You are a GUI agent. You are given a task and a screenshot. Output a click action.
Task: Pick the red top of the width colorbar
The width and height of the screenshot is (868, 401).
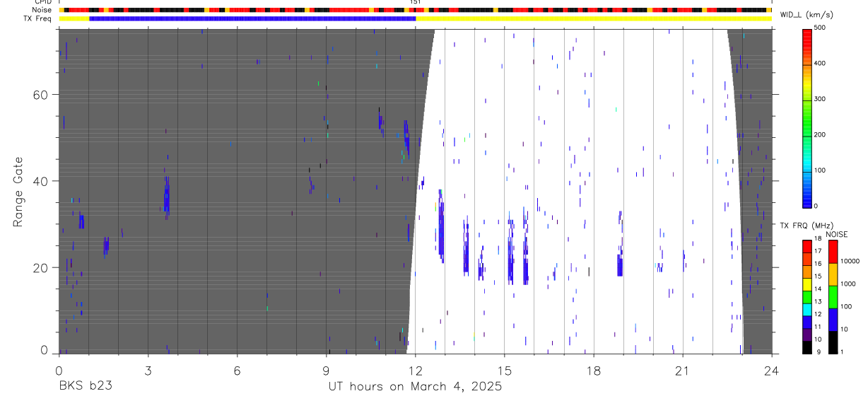pos(807,39)
